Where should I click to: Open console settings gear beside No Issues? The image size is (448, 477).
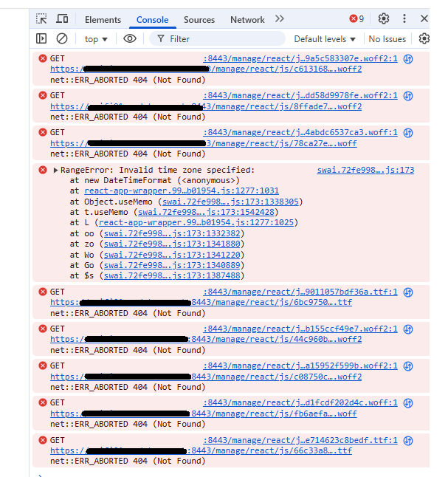point(424,38)
